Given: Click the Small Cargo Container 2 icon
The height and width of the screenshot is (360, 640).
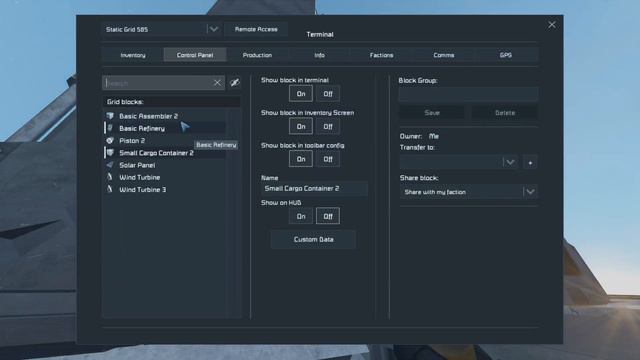Looking at the screenshot, I should [x=110, y=153].
